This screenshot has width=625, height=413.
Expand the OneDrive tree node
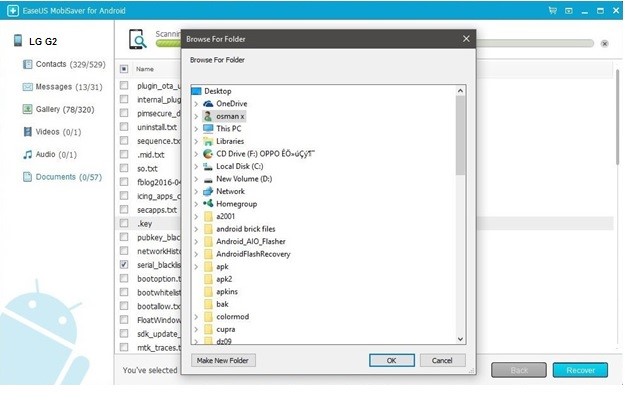(196, 104)
